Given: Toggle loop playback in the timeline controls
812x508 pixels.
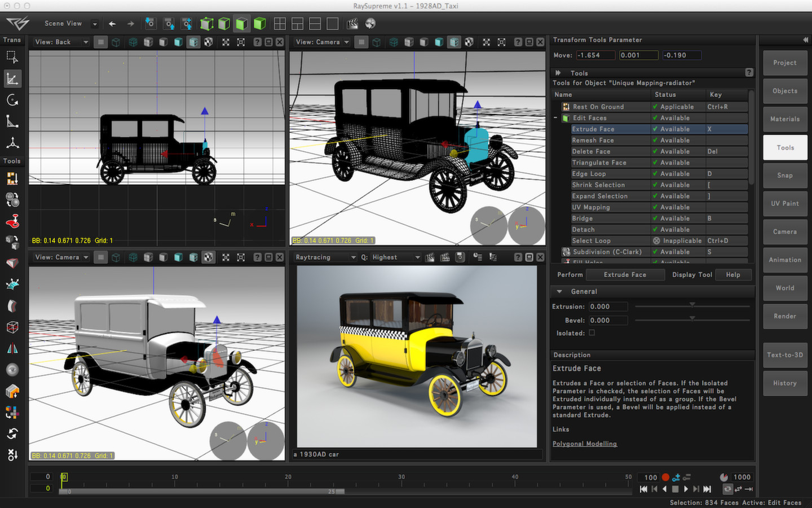Looking at the screenshot, I should click(727, 489).
